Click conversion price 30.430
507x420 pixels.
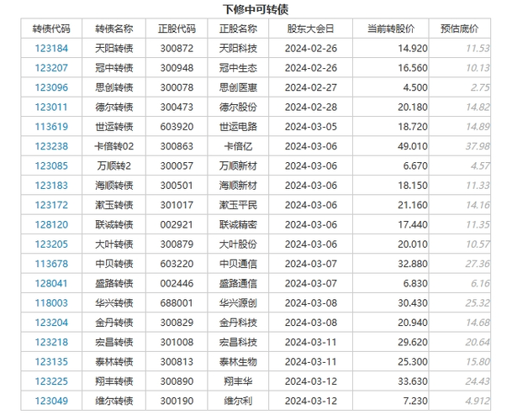(x=413, y=303)
